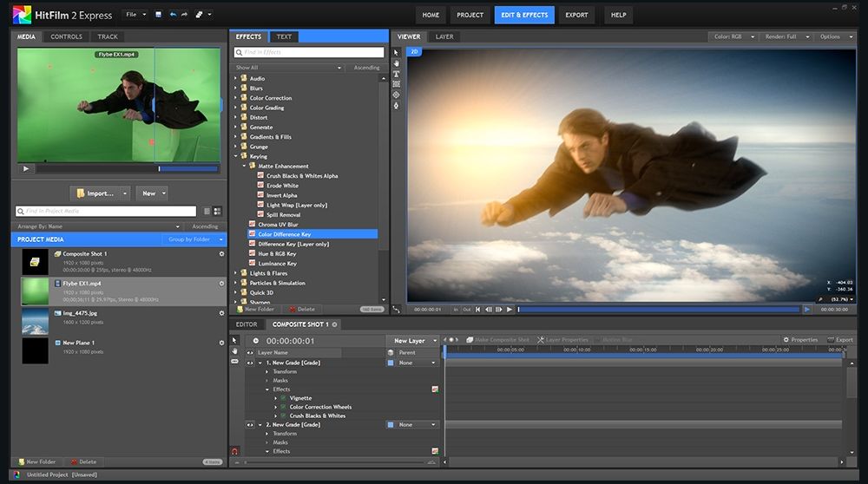Open settings gear for Img_4475.jpg
868x484 pixels.
click(221, 313)
